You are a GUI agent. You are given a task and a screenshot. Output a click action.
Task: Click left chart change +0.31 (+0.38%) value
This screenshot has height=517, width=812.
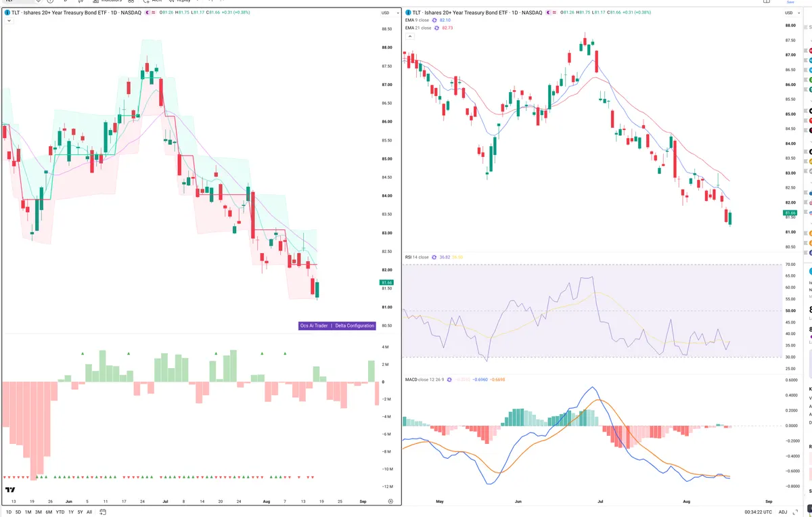235,12
